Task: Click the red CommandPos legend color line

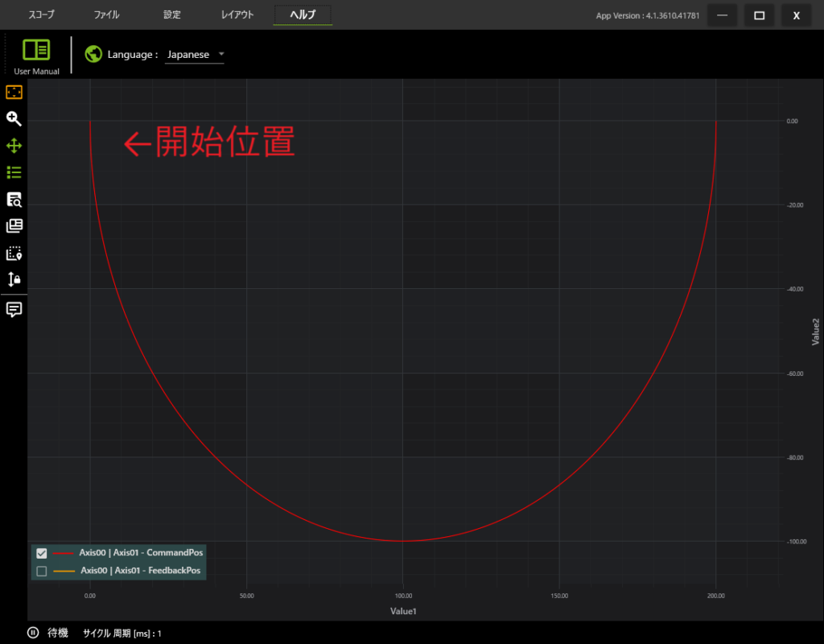Action: tap(63, 553)
